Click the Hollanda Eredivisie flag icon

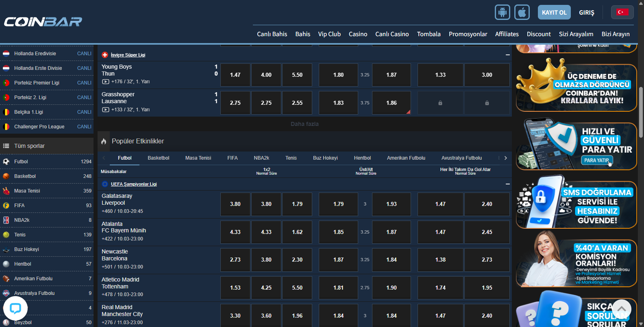(x=6, y=54)
